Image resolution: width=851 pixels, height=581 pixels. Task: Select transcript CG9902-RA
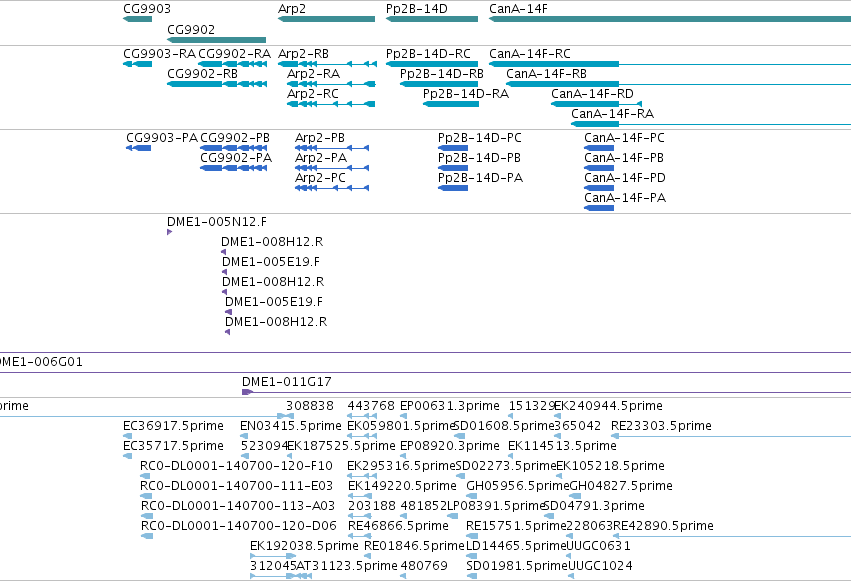pyautogui.click(x=233, y=64)
